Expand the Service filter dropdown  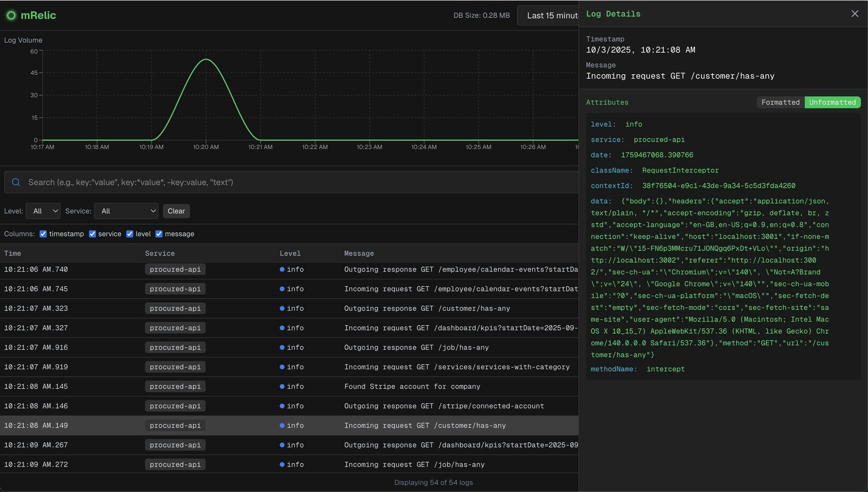[126, 211]
